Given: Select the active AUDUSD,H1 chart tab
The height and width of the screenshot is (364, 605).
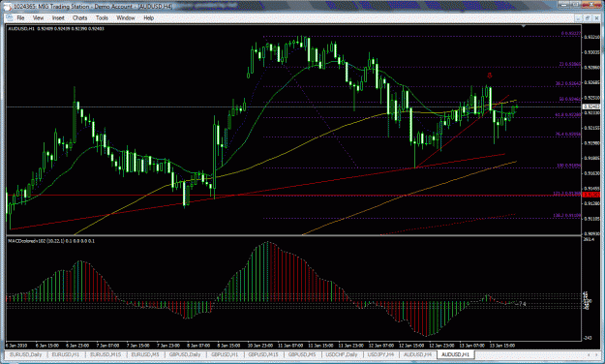Looking at the screenshot, I should pyautogui.click(x=456, y=354).
